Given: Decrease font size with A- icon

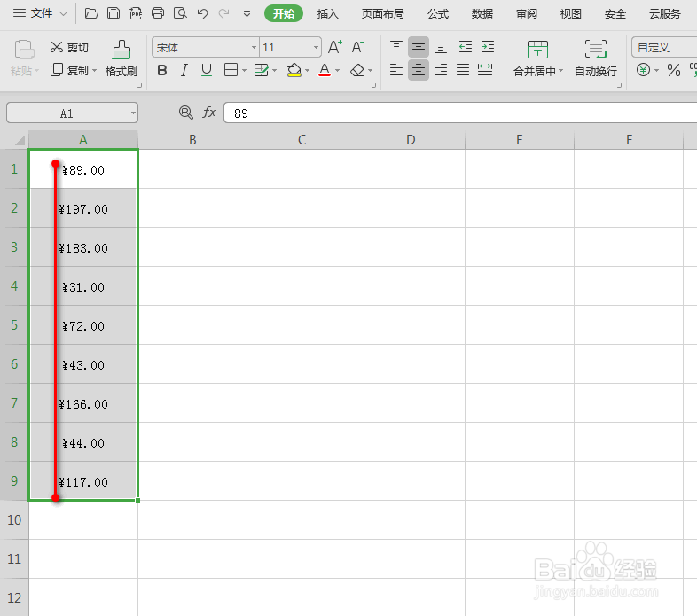Looking at the screenshot, I should [x=358, y=47].
